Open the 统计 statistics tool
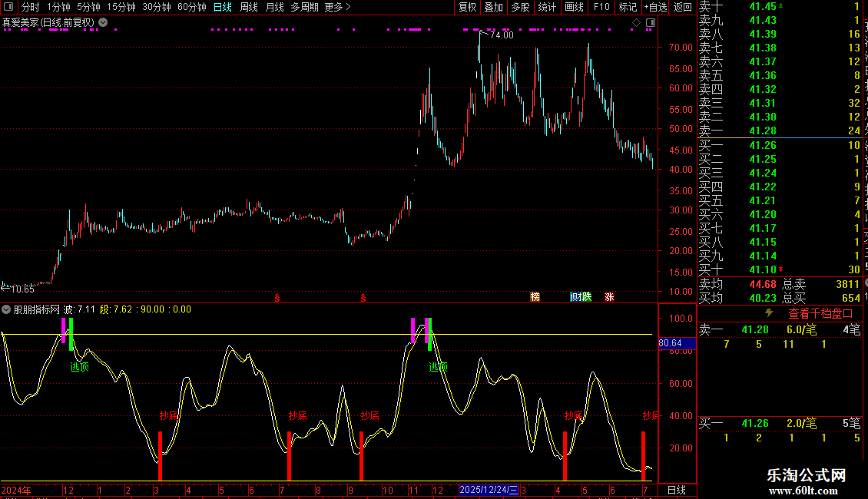Image resolution: width=868 pixels, height=499 pixels. (x=547, y=7)
